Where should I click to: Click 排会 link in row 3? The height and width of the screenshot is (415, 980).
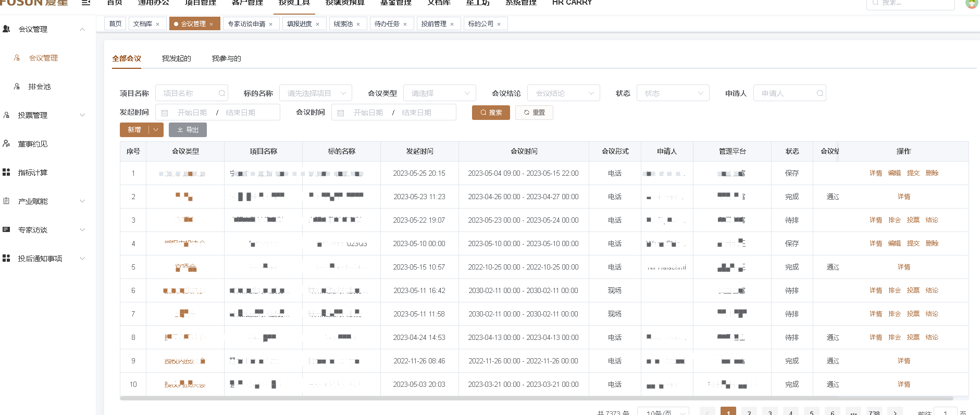tap(895, 220)
